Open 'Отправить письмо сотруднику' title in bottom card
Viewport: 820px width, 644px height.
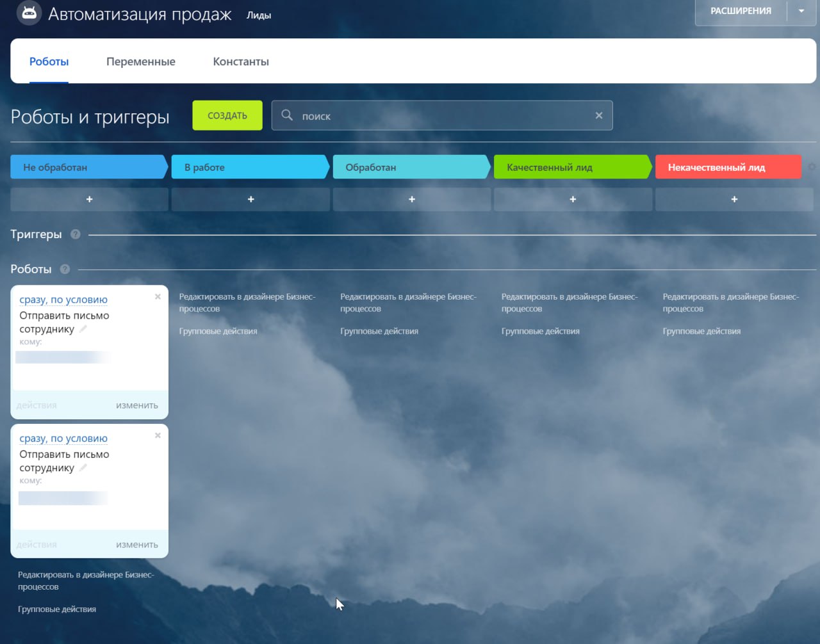[64, 461]
